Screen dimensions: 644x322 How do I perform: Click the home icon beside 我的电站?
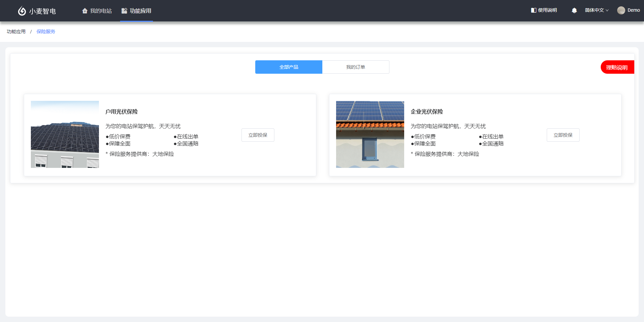click(85, 11)
